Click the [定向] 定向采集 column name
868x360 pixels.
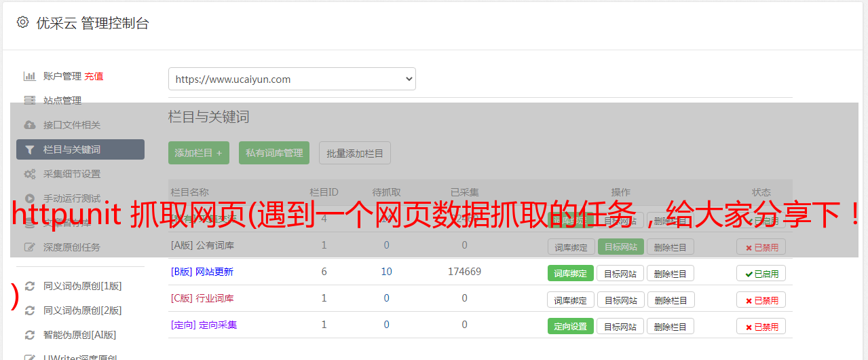[x=204, y=325]
